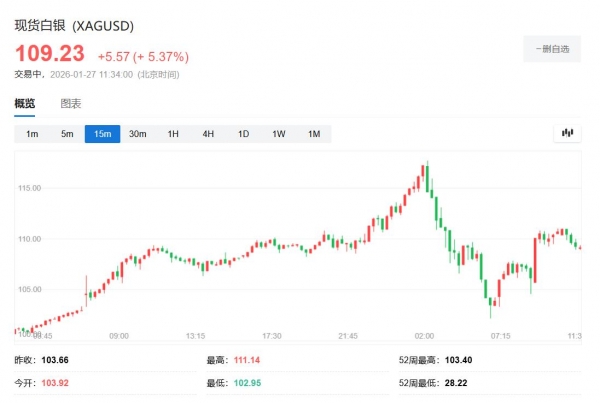Click the lowest candle near 07:15
Screen dimensions: 600x403
tap(491, 305)
